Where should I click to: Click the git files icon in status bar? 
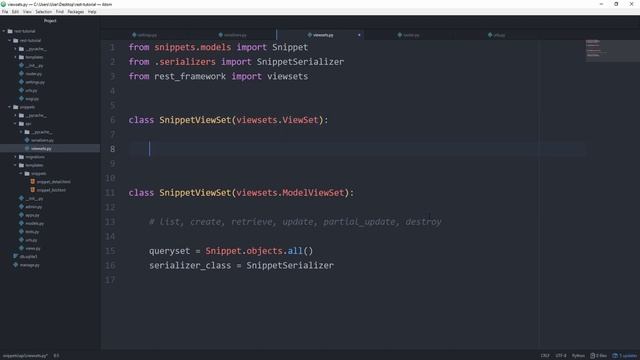click(593, 356)
